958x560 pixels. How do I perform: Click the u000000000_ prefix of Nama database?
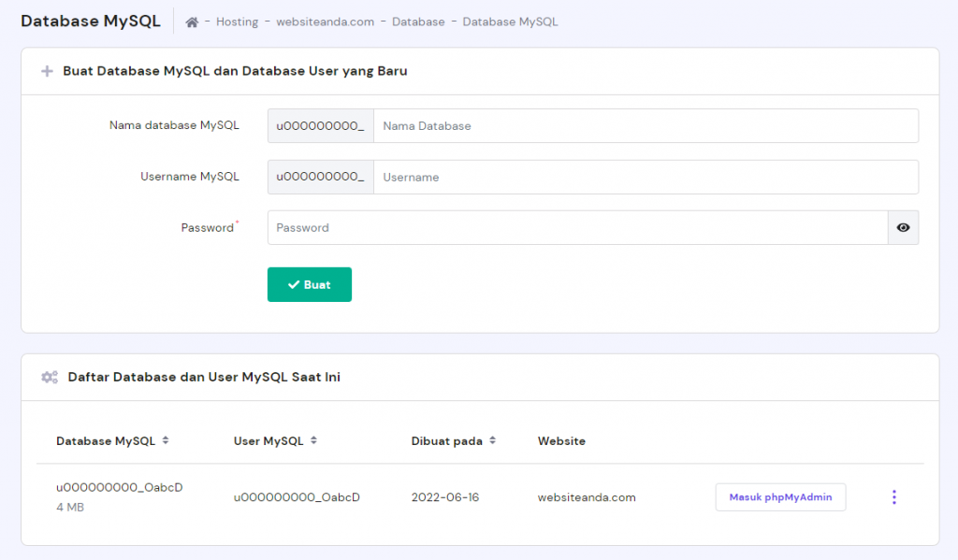[320, 126]
